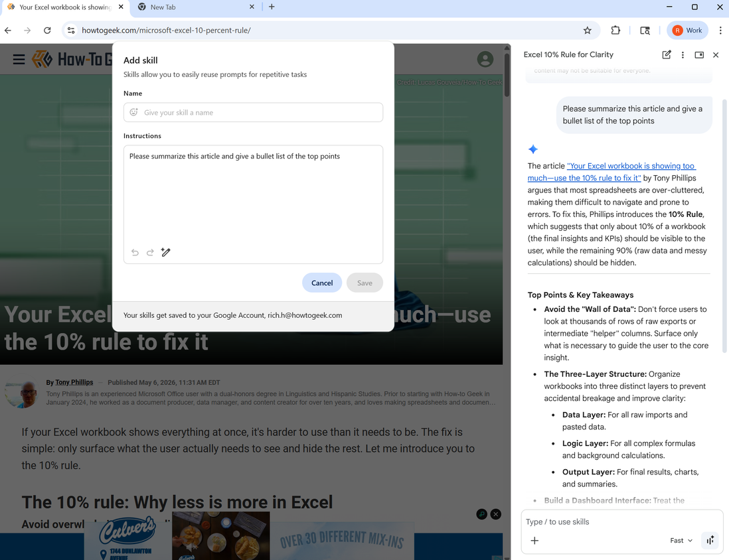This screenshot has height=560, width=729.
Task: Open Chrome three-dot menu
Action: (x=720, y=31)
